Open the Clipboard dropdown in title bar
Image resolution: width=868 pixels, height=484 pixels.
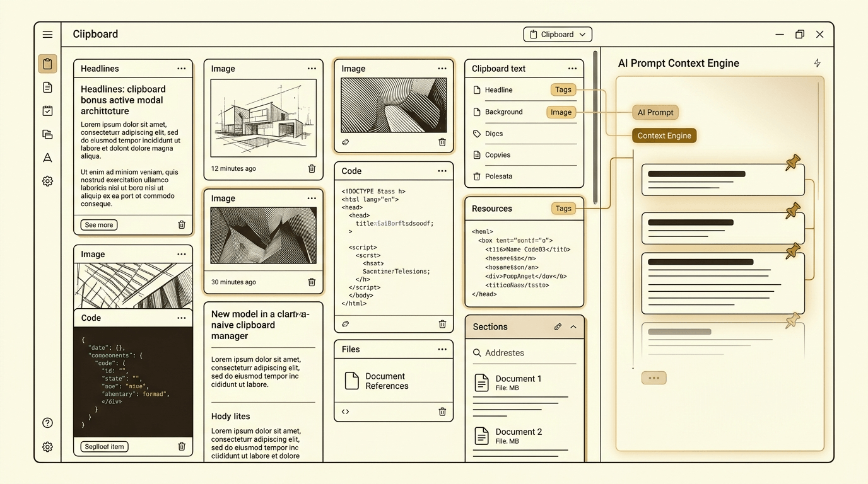coord(558,35)
